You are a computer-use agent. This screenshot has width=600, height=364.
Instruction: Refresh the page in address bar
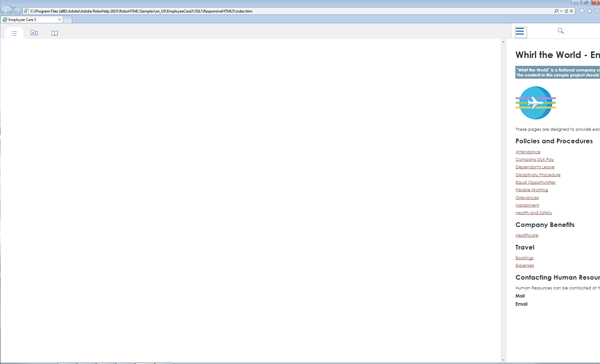[x=566, y=11]
